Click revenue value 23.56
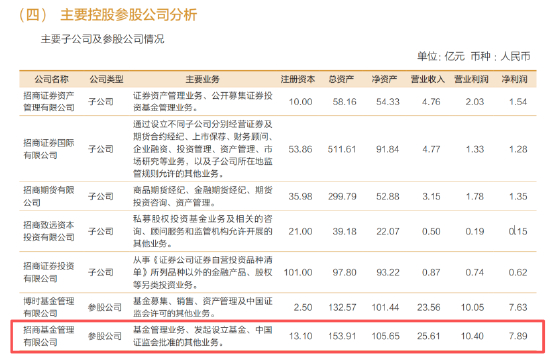The height and width of the screenshot is (363, 550). [429, 308]
